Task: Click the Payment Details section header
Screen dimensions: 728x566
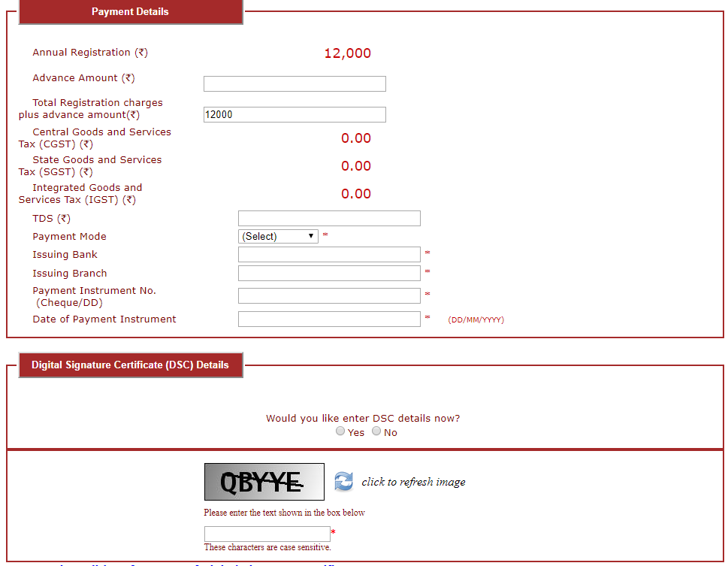Action: (x=131, y=11)
